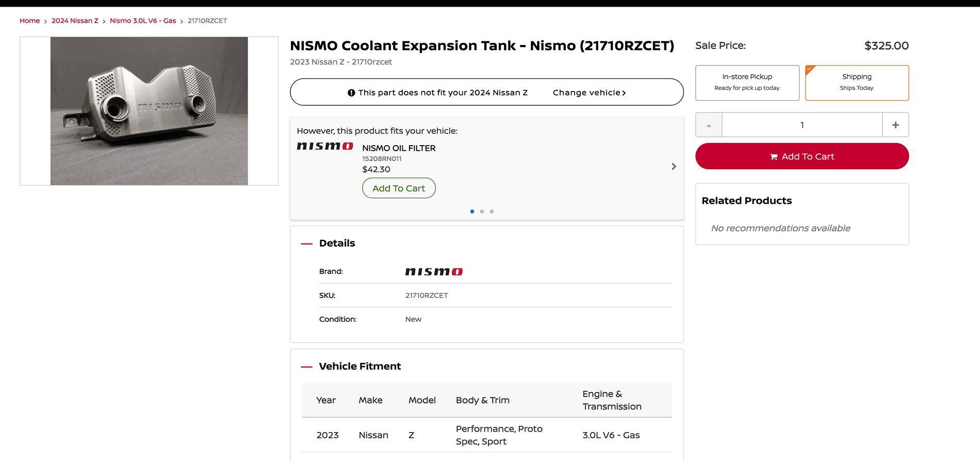Click the Year column header
Viewport: 980px width, 462px height.
pyautogui.click(x=326, y=400)
